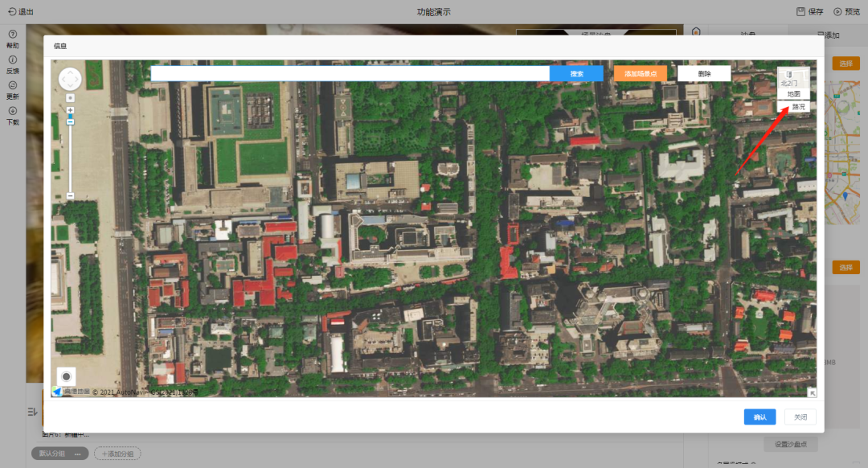868x468 pixels.
Task: Click the blue 搜索 search button
Action: 576,74
